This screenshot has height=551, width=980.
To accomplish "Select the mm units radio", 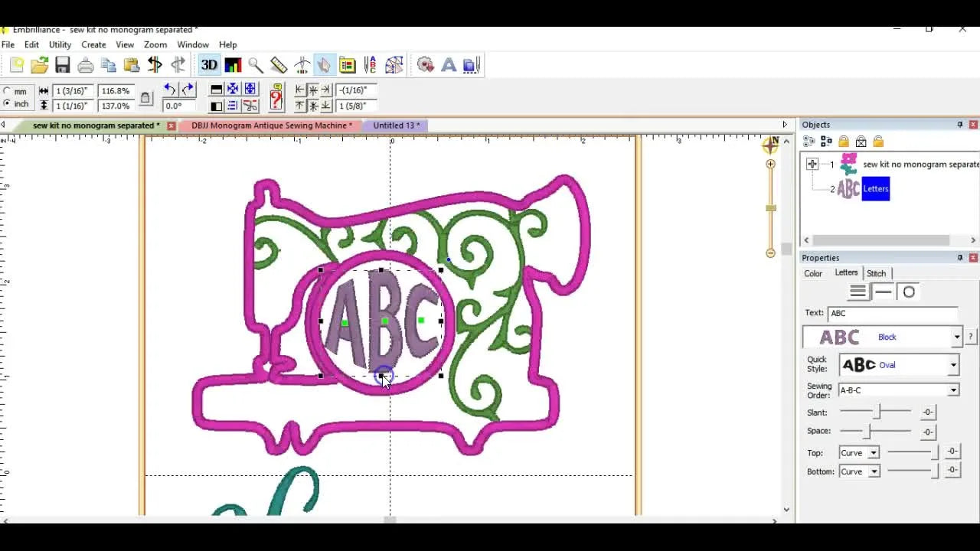I will [x=7, y=91].
